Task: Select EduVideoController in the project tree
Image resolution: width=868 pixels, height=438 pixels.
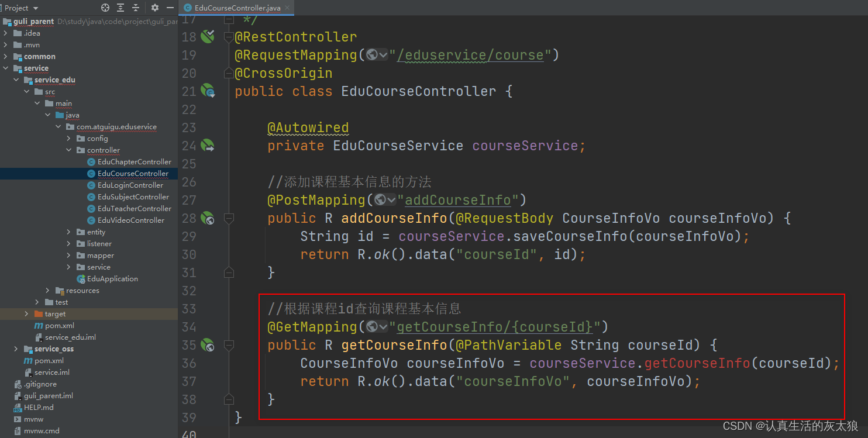Action: 131,220
